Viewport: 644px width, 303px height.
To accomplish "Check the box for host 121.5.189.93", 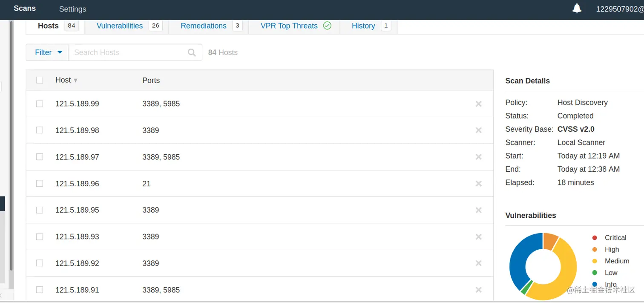I will (40, 237).
